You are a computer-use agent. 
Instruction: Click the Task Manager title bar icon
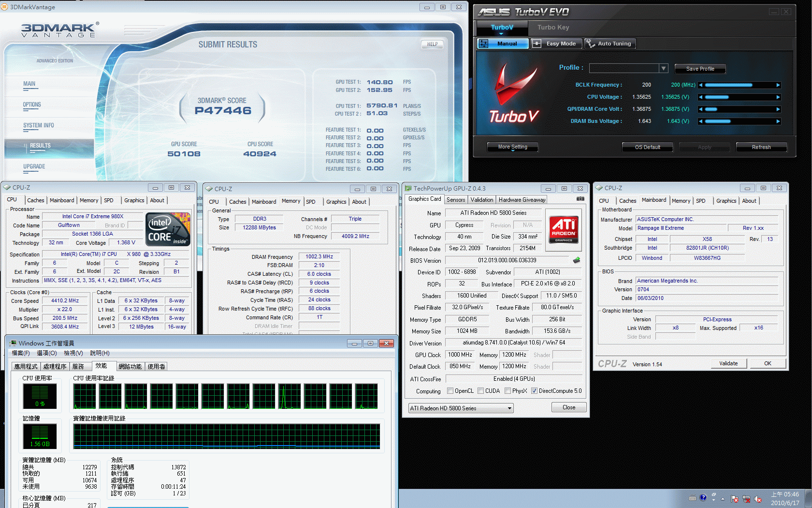(x=13, y=343)
